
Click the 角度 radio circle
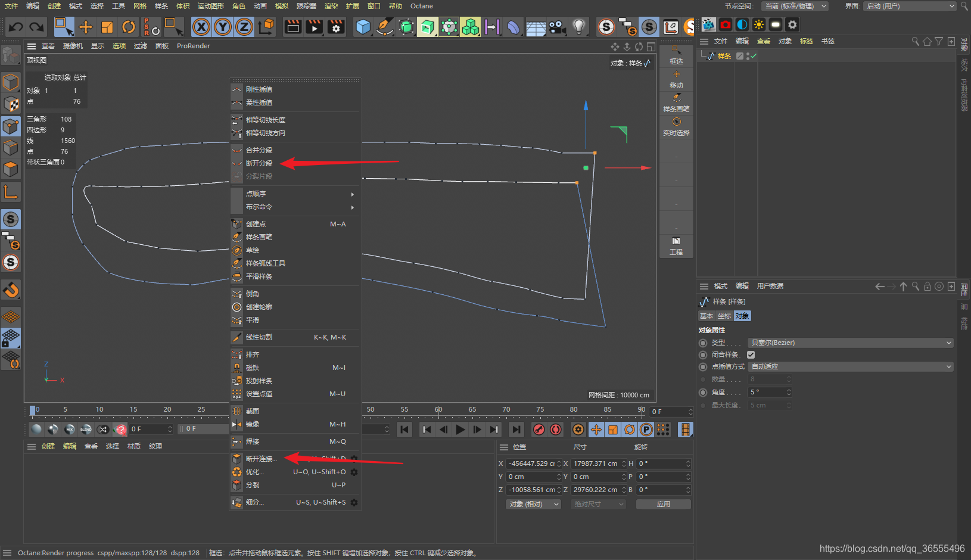[x=703, y=392]
